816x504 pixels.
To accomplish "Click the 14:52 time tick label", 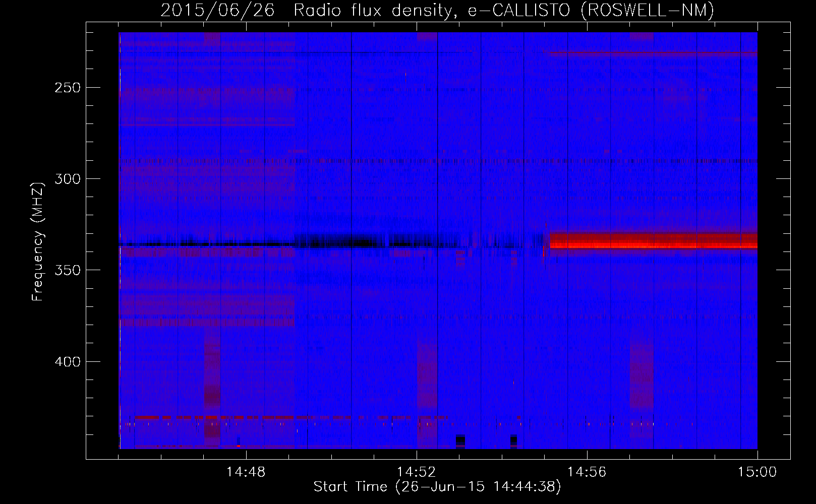I will pyautogui.click(x=417, y=472).
